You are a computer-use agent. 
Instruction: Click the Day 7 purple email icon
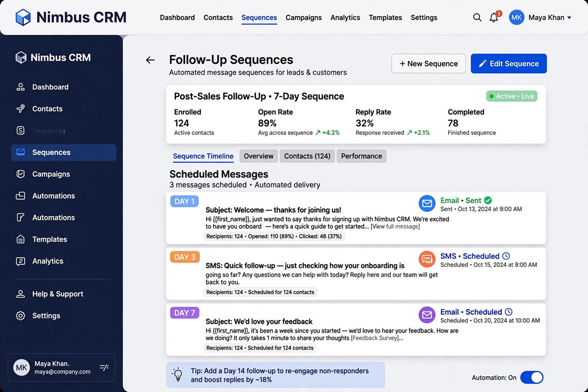click(x=427, y=315)
